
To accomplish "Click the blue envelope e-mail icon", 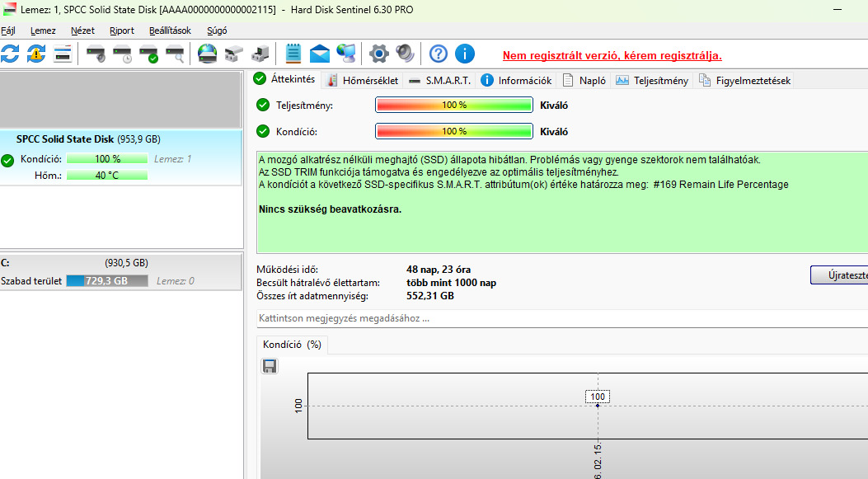I will coord(319,54).
